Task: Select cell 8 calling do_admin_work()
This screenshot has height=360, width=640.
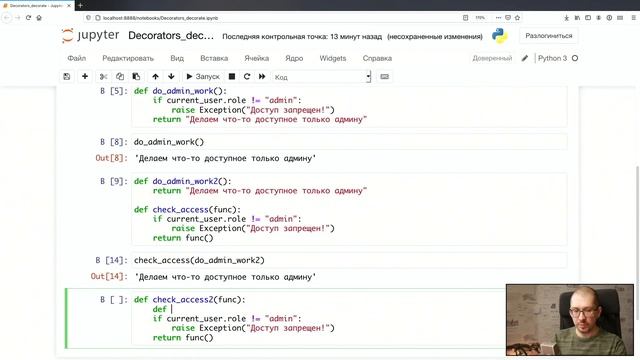Action: (349, 142)
